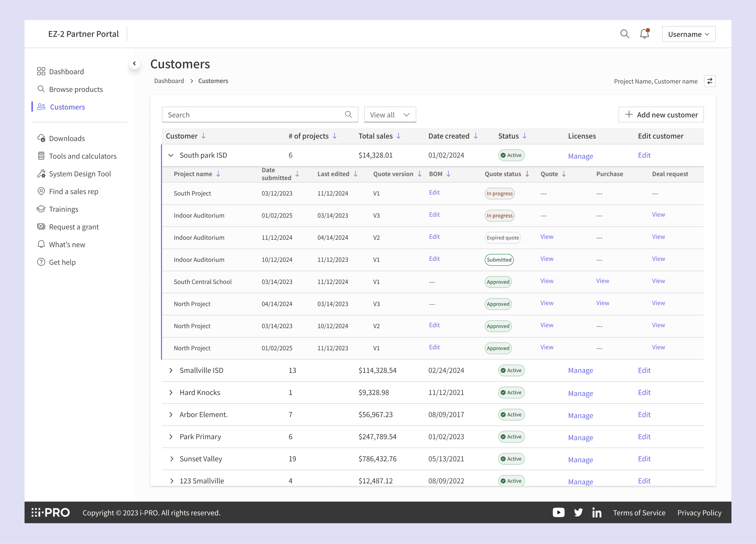Viewport: 756px width, 544px height.
Task: Click the customer Search input field
Action: 253,115
